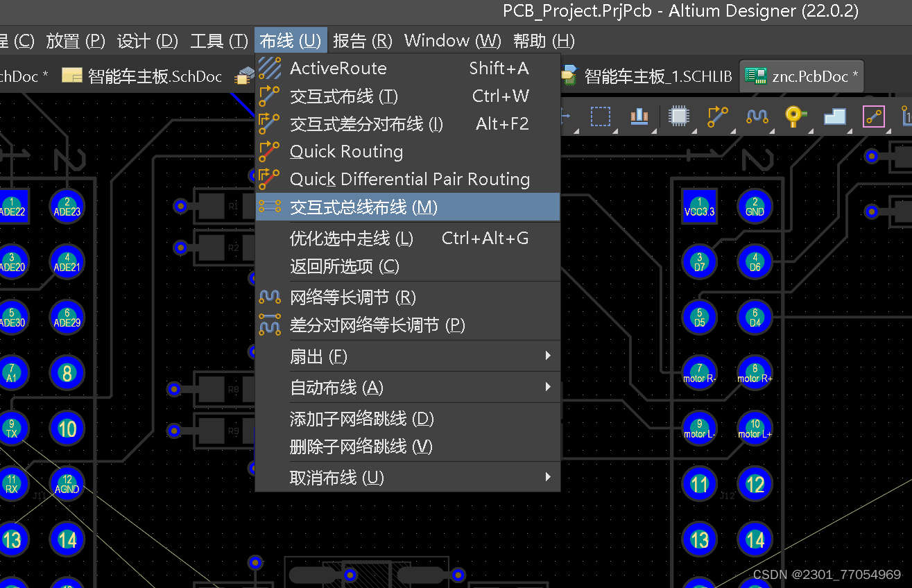Click the place via toolbar icon

[795, 116]
